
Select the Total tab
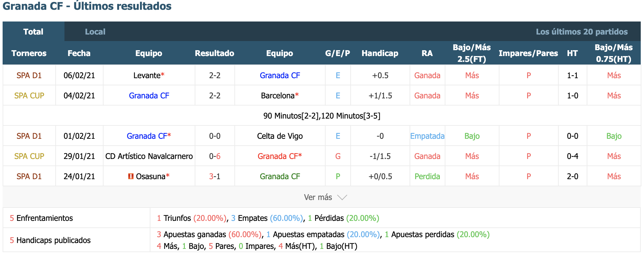[33, 32]
